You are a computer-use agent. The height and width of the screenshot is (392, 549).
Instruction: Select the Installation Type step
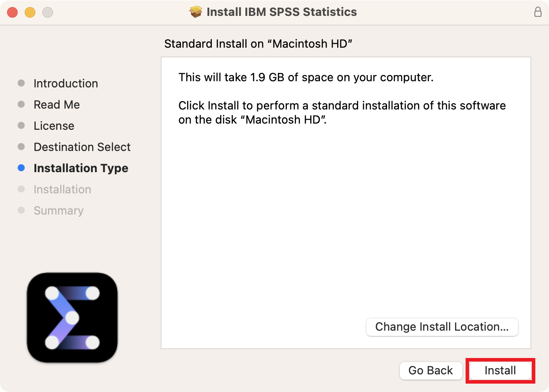pyautogui.click(x=81, y=168)
